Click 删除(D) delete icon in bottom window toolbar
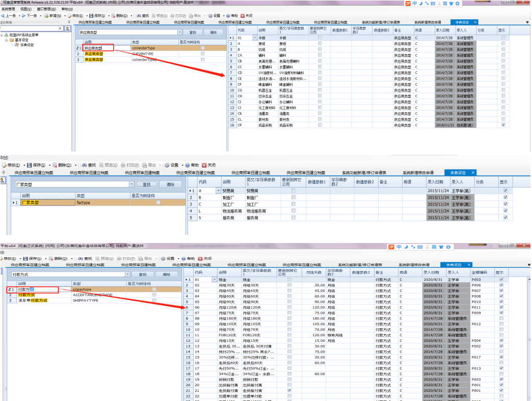Screen dimensions: 532x401 click(51, 258)
